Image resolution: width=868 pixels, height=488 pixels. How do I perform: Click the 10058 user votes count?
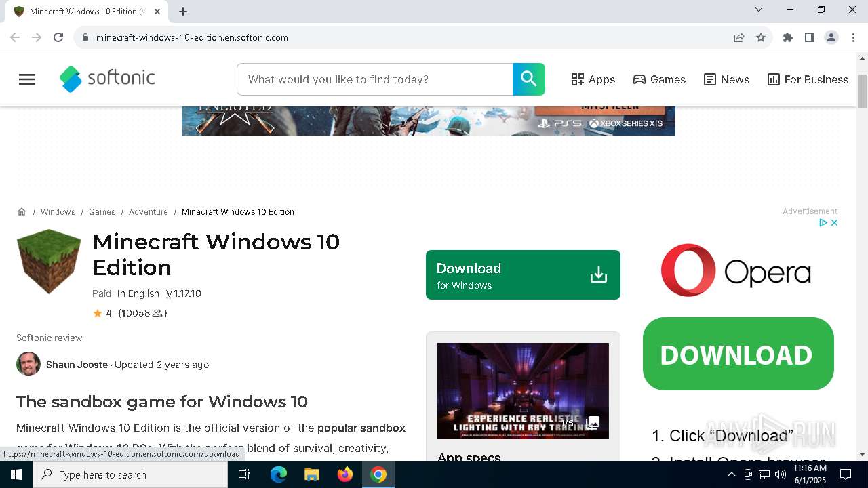pyautogui.click(x=142, y=313)
